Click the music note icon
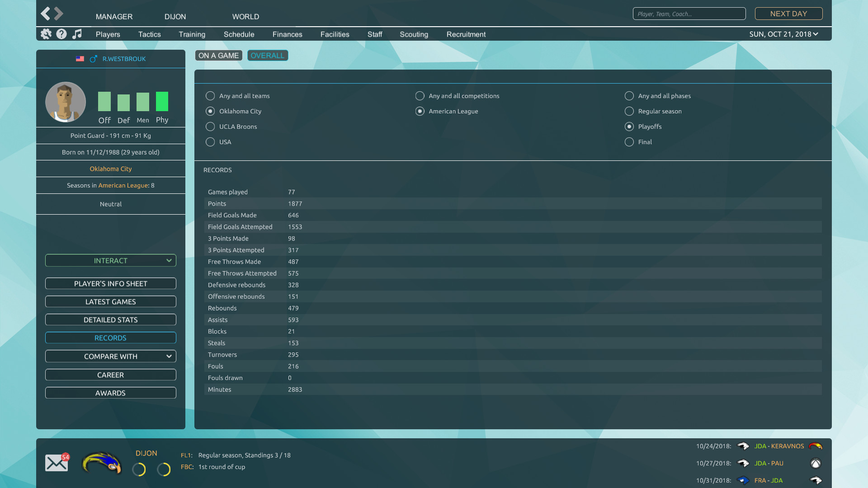The image size is (868, 488). (77, 34)
